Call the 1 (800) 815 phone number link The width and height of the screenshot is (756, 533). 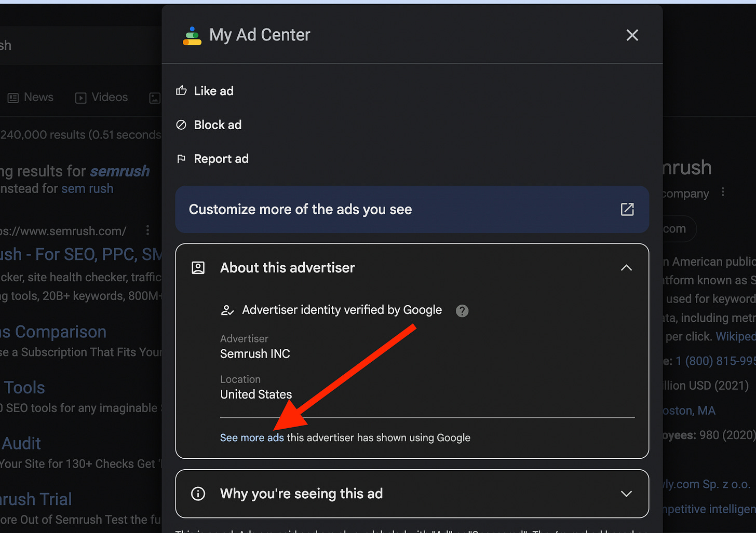716,361
